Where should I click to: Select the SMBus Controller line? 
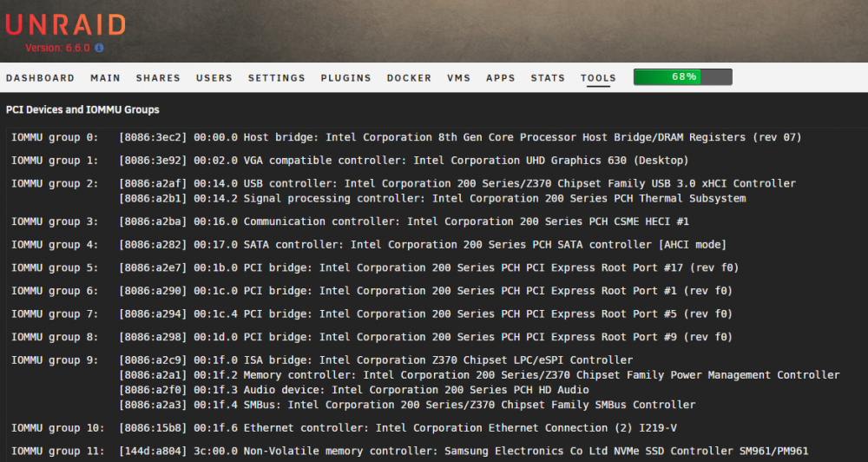tap(407, 405)
